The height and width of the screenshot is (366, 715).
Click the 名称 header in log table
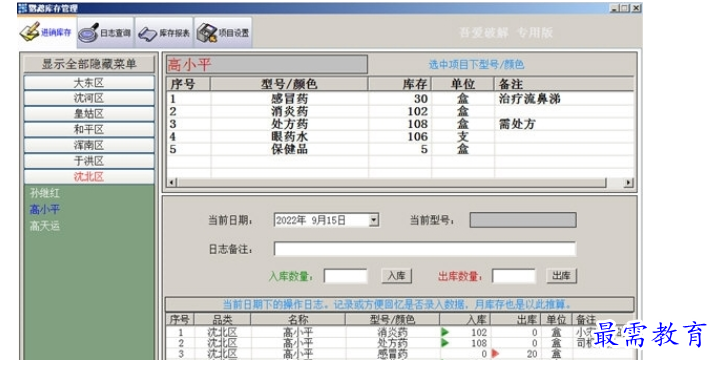298,320
